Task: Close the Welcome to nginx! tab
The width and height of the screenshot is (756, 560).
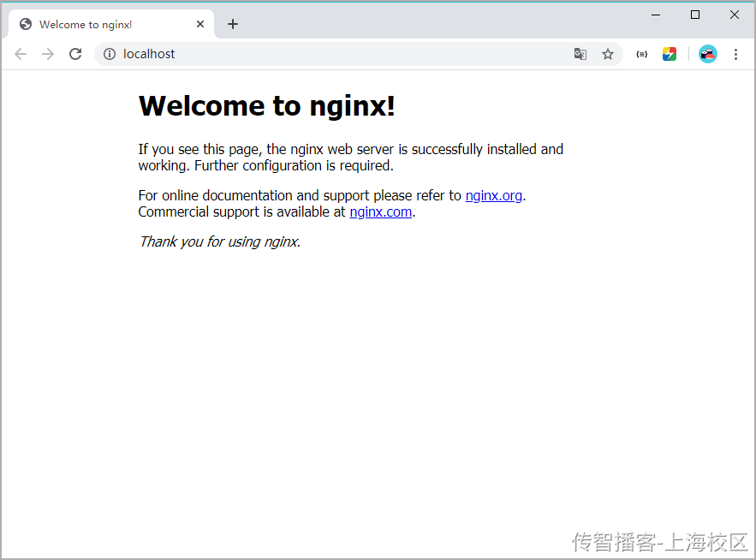Action: click(x=200, y=24)
